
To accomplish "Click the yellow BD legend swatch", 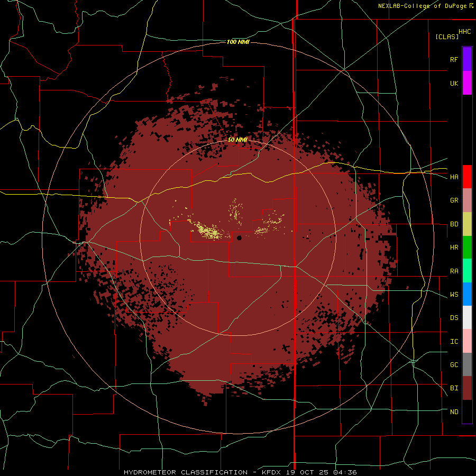I will pos(467,224).
